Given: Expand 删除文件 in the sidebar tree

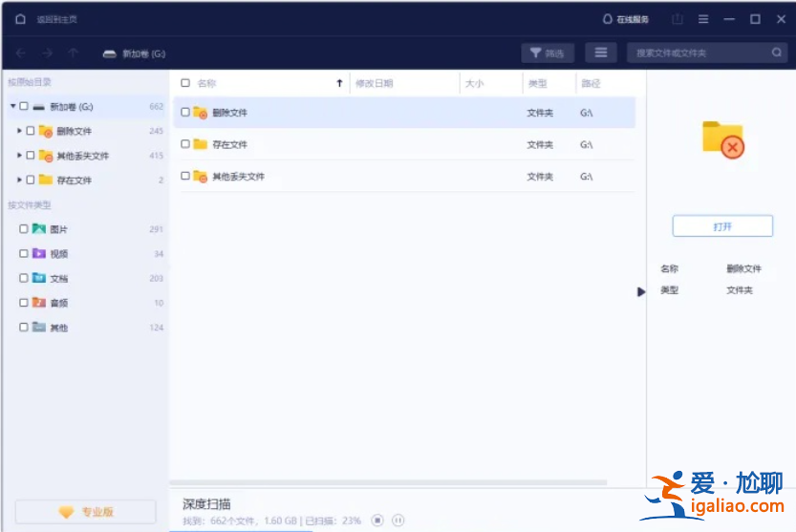Looking at the screenshot, I should pos(19,131).
